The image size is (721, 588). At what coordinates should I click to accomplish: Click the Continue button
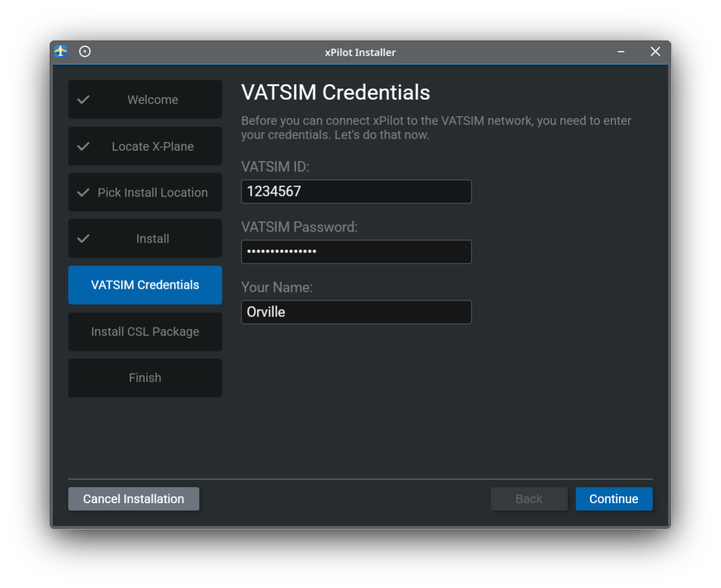pos(614,498)
